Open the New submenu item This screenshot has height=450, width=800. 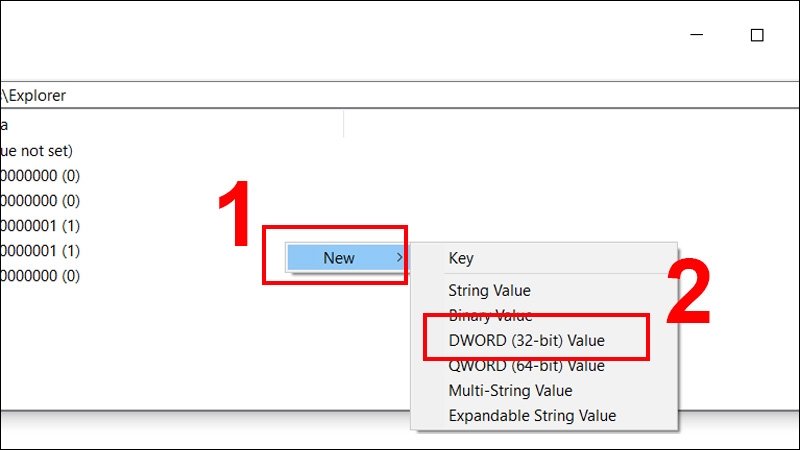[339, 258]
